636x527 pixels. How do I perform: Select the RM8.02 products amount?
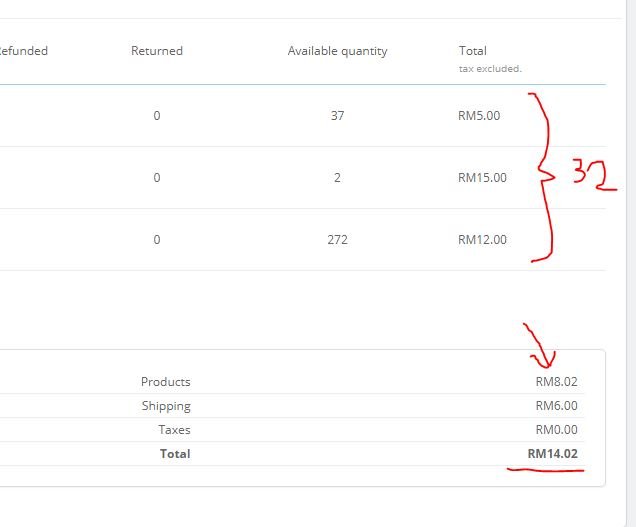point(556,382)
